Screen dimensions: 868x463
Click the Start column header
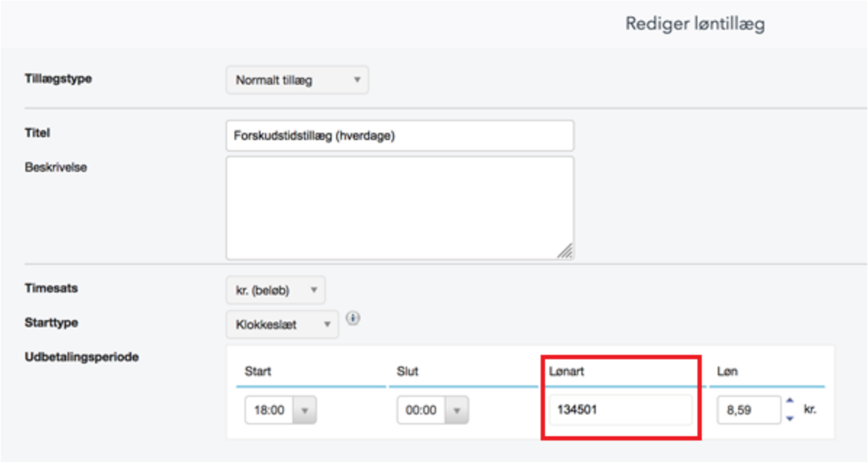(x=258, y=372)
